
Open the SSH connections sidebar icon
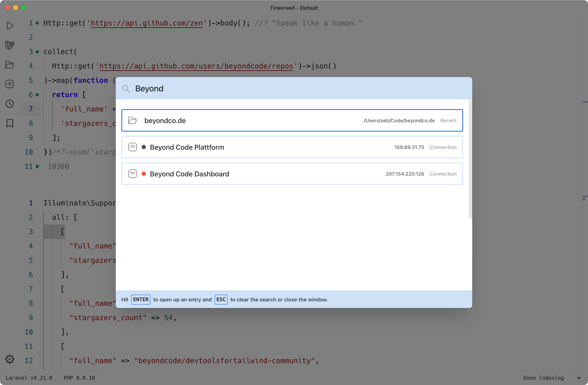click(x=10, y=84)
